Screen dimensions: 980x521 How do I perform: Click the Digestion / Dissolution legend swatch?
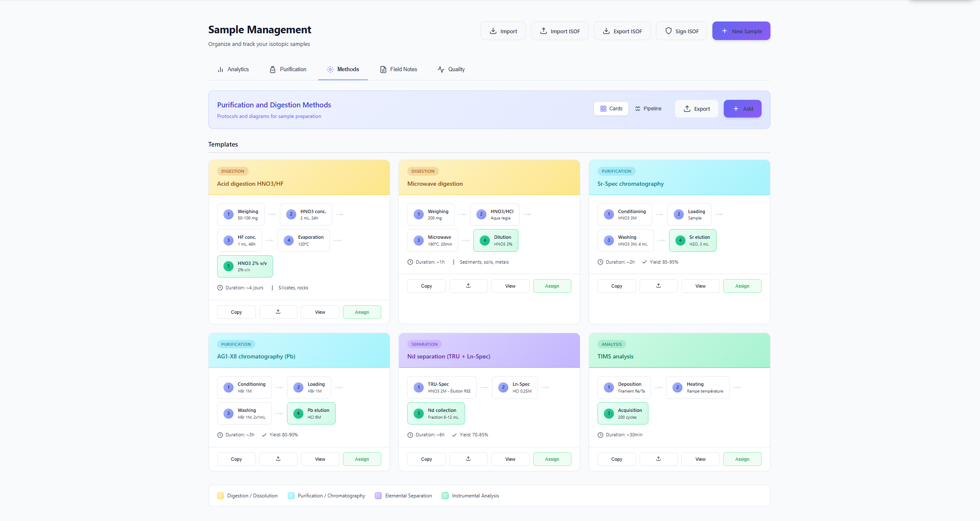[220, 496]
